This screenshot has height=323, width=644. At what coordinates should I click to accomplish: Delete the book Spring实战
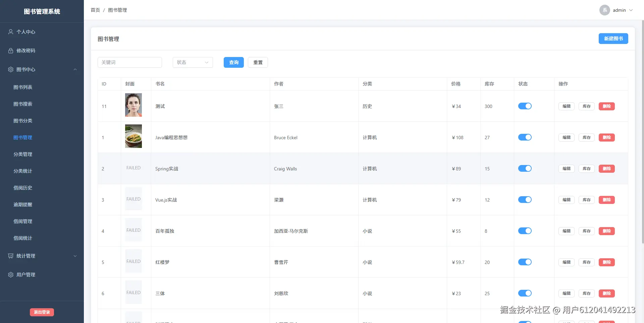click(607, 169)
